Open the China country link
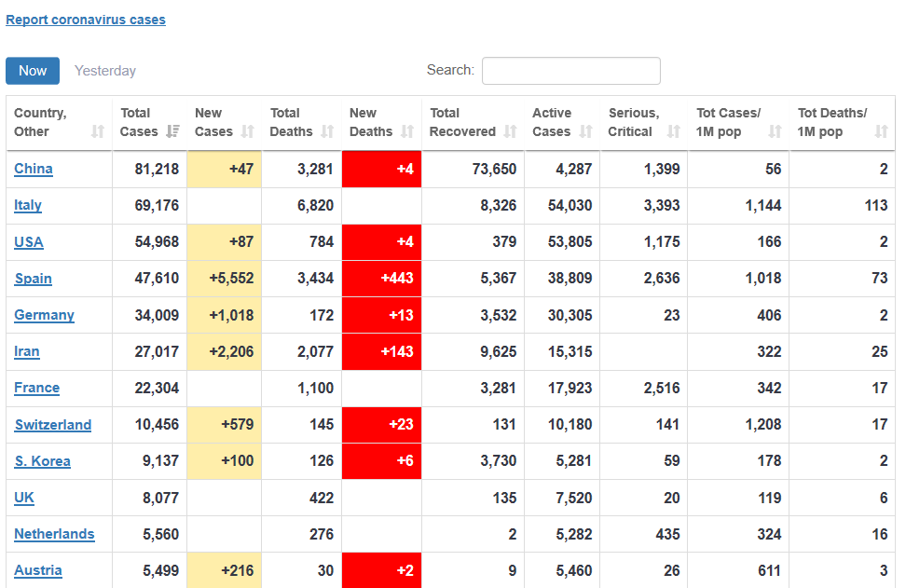 point(34,169)
